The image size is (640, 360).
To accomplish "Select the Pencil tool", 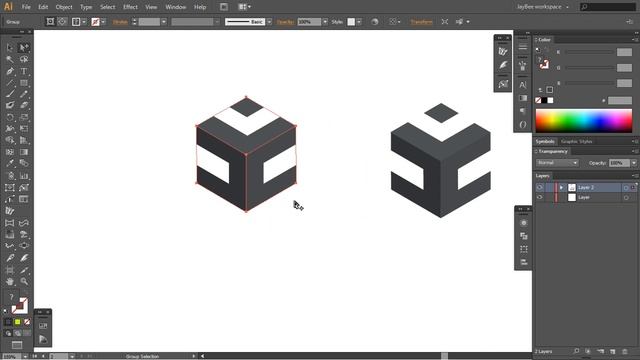I will coord(24,94).
